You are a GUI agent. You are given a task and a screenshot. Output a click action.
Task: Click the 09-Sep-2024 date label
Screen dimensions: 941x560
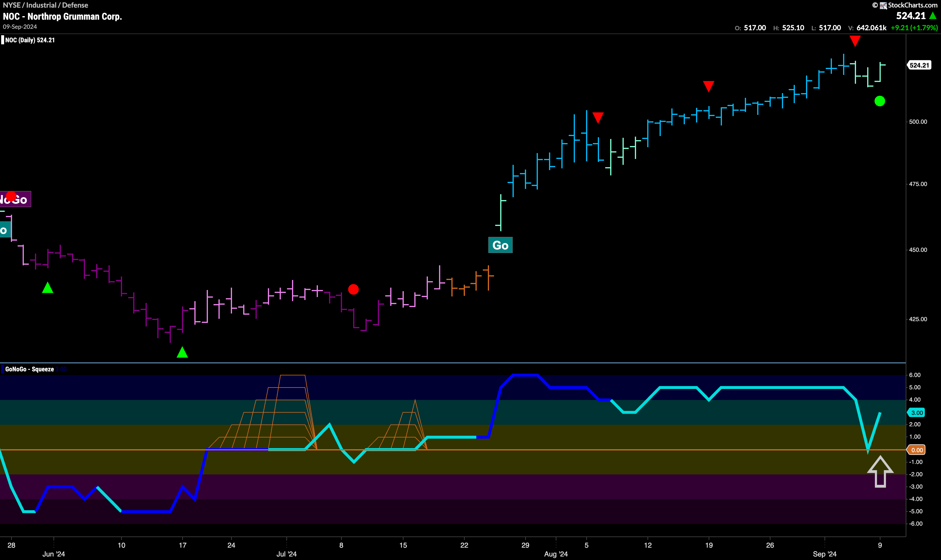click(20, 27)
